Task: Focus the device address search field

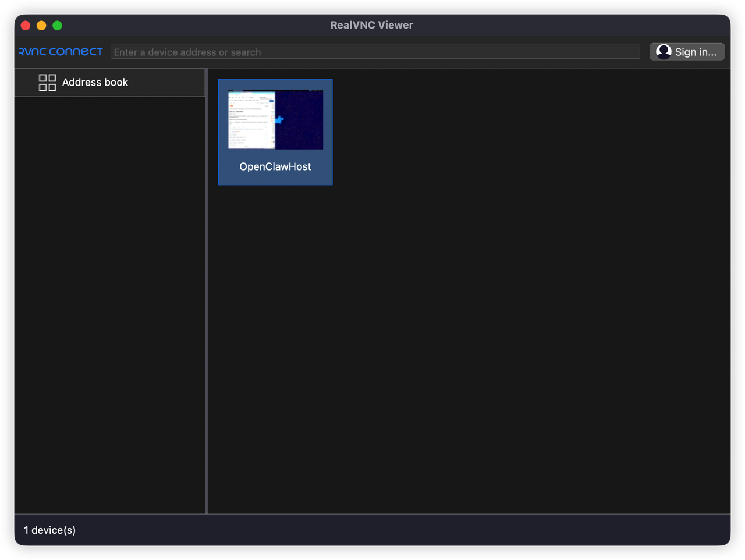Action: (375, 52)
